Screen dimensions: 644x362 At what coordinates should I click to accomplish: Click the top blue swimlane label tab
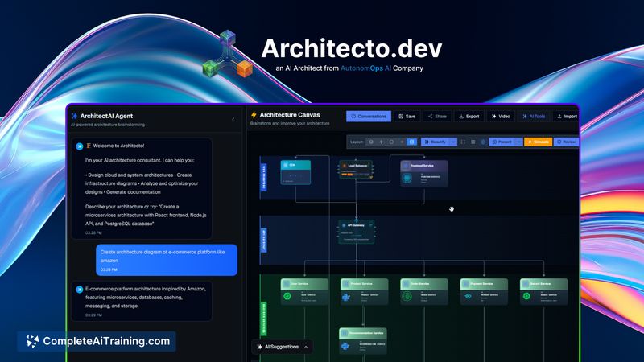[264, 177]
